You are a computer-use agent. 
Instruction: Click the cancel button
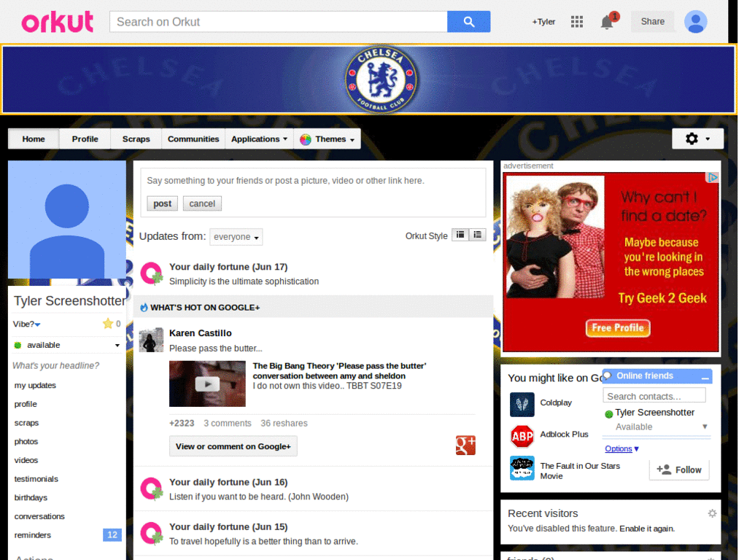(x=202, y=203)
